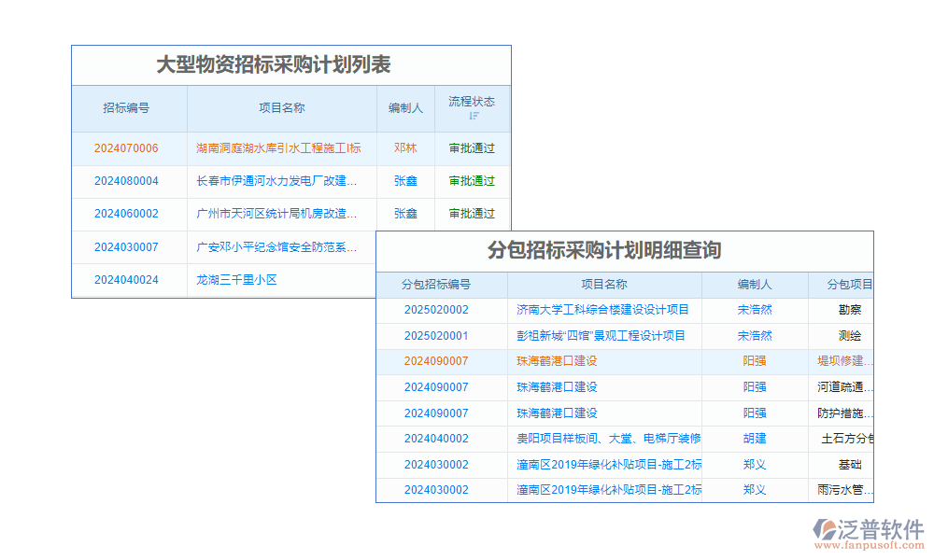The height and width of the screenshot is (560, 934).
Task: Click 审批通过 status for 广州市天河区 row
Action: tap(472, 214)
